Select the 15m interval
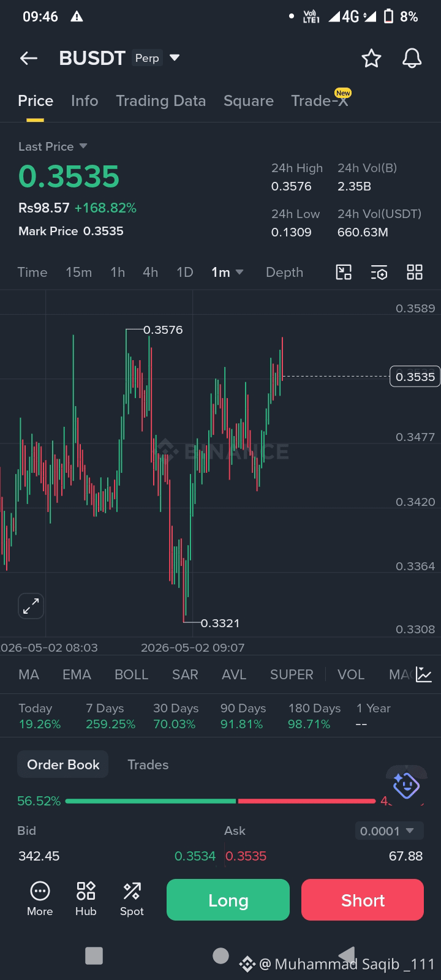The image size is (441, 980). click(79, 272)
